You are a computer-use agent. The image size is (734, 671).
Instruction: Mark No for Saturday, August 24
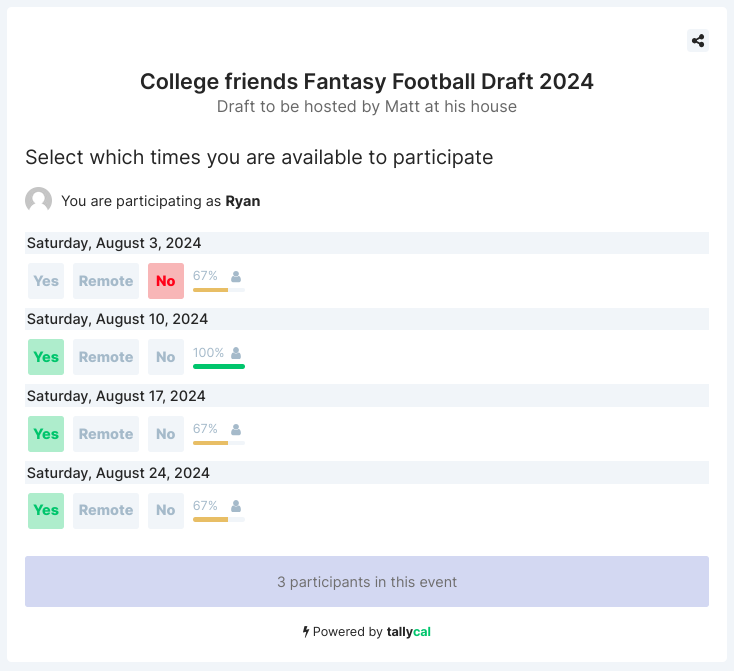tap(166, 510)
